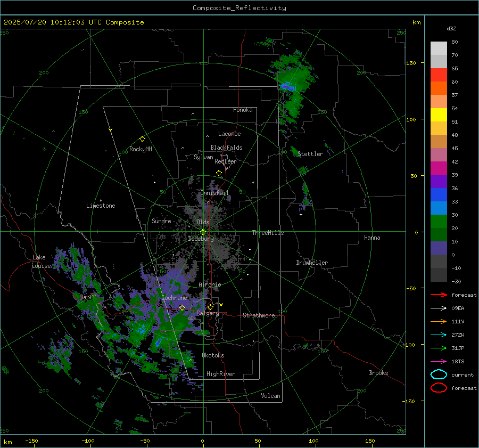Select the 33 dBZ blue legend swatch

[x=439, y=195]
